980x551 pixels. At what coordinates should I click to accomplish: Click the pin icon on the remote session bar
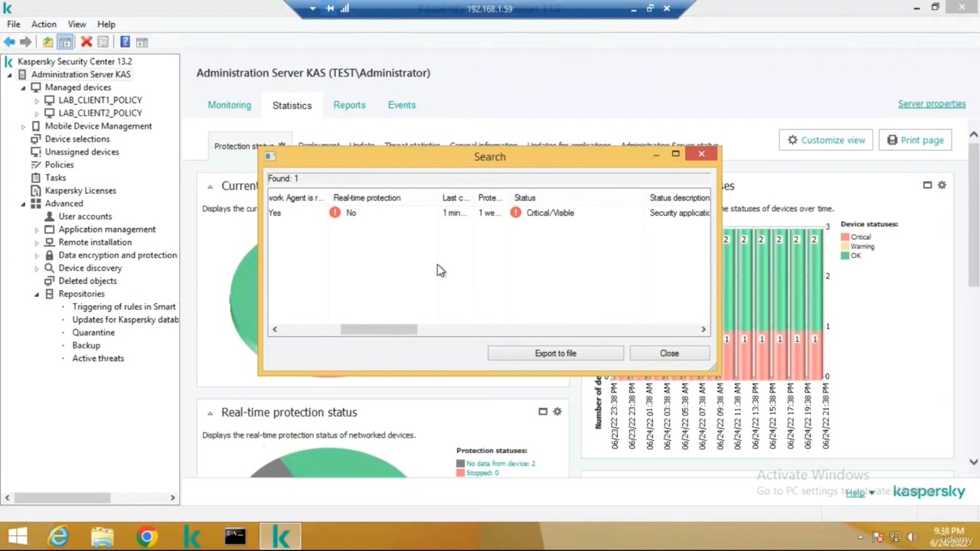(329, 8)
